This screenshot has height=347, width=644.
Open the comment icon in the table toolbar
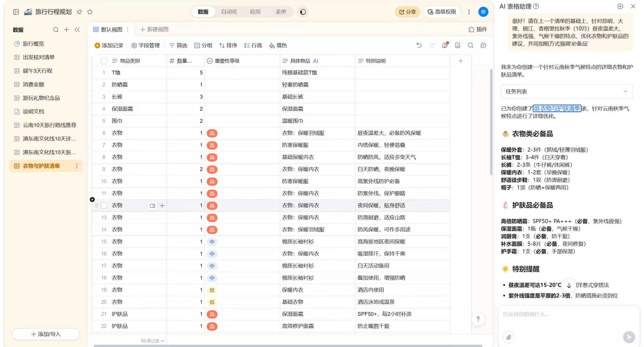point(483,45)
